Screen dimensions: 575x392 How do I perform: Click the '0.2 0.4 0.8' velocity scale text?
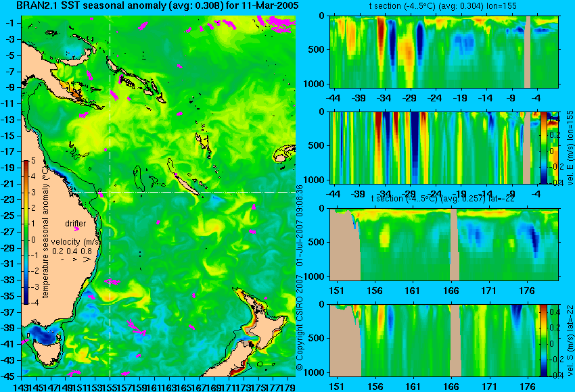click(x=72, y=251)
